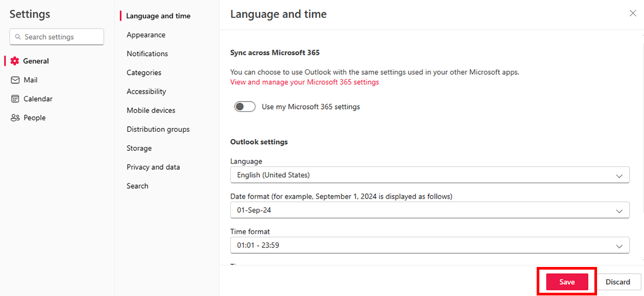Click the search magnifier icon

(x=18, y=37)
